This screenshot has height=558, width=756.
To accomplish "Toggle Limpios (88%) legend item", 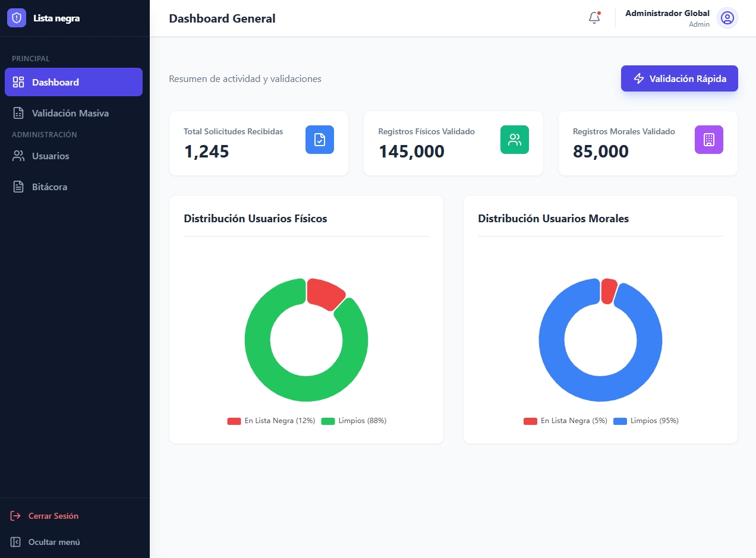I will pyautogui.click(x=354, y=421).
